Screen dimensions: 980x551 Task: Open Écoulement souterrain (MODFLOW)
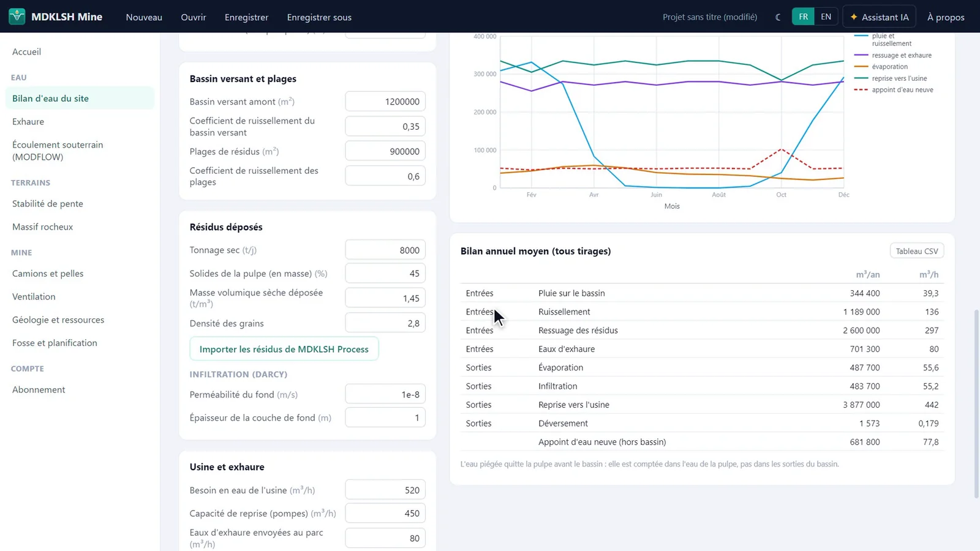point(80,151)
